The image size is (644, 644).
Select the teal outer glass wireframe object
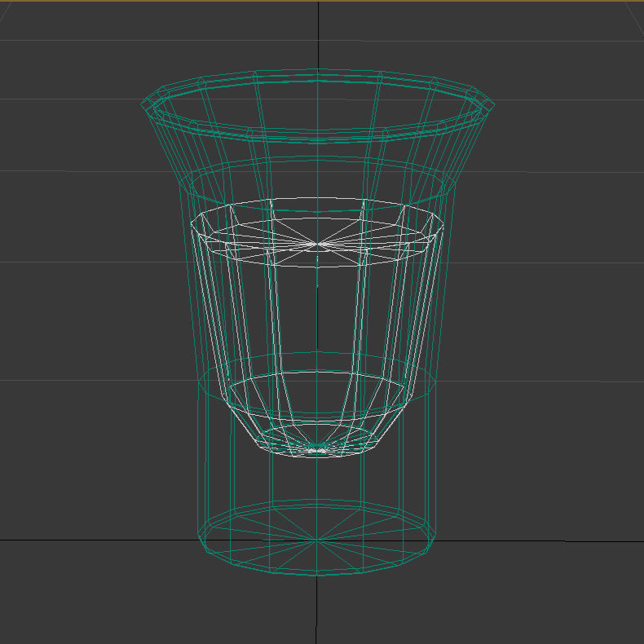[317, 322]
